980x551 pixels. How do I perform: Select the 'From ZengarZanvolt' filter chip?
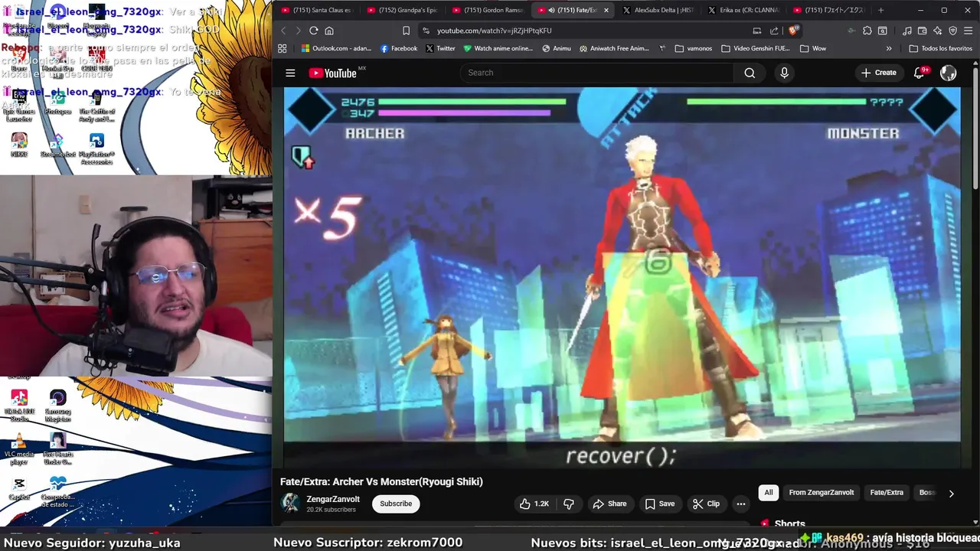[x=821, y=493]
